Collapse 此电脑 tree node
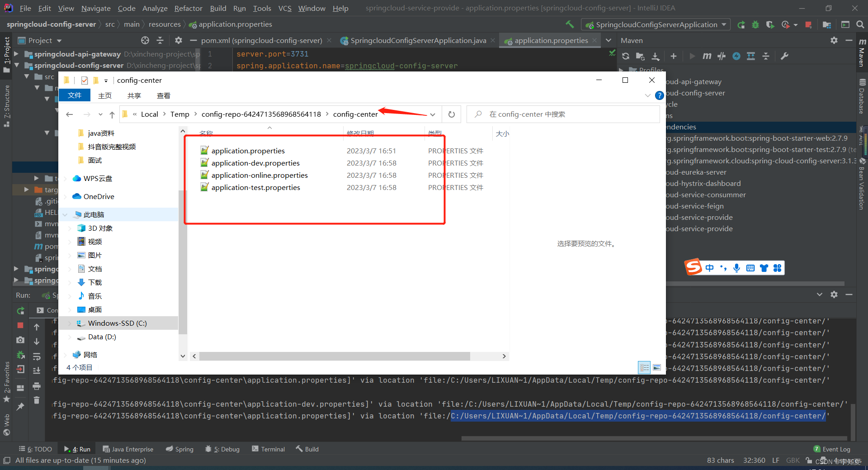Viewport: 868px width, 470px height. click(66, 214)
